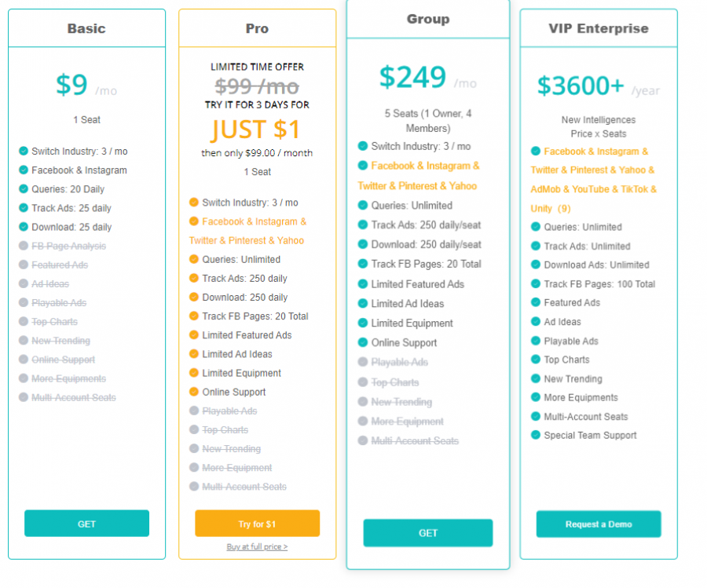Click grey bullet beside Basic Multi-Account Seats
707x588 pixels.
coord(24,397)
